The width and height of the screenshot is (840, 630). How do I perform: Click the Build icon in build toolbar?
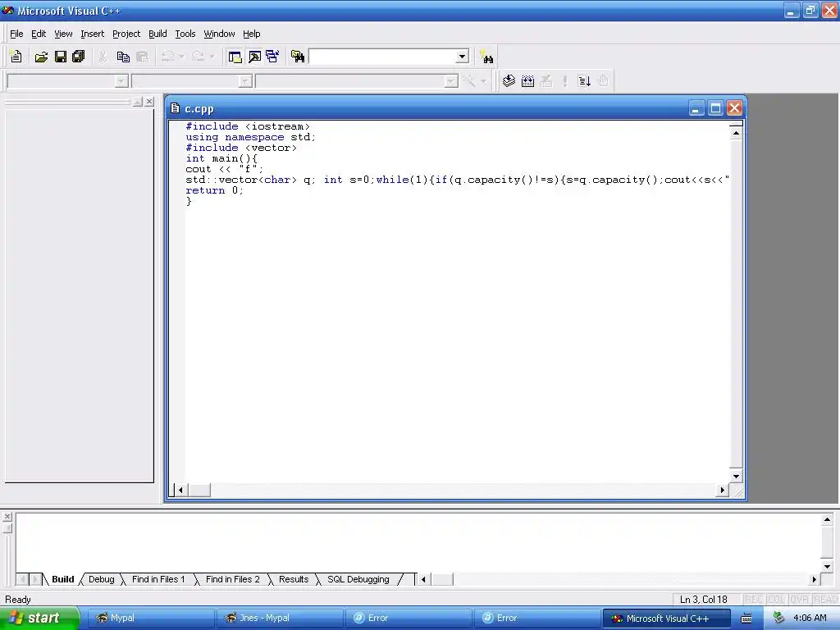click(x=527, y=81)
